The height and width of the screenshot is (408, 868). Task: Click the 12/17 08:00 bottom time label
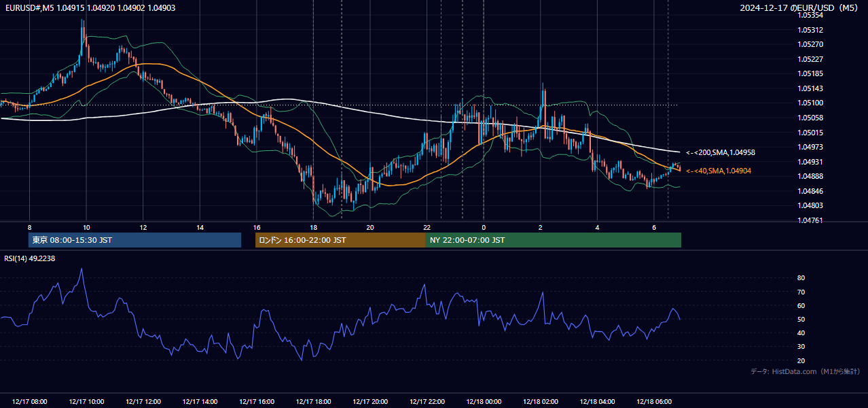[29, 402]
